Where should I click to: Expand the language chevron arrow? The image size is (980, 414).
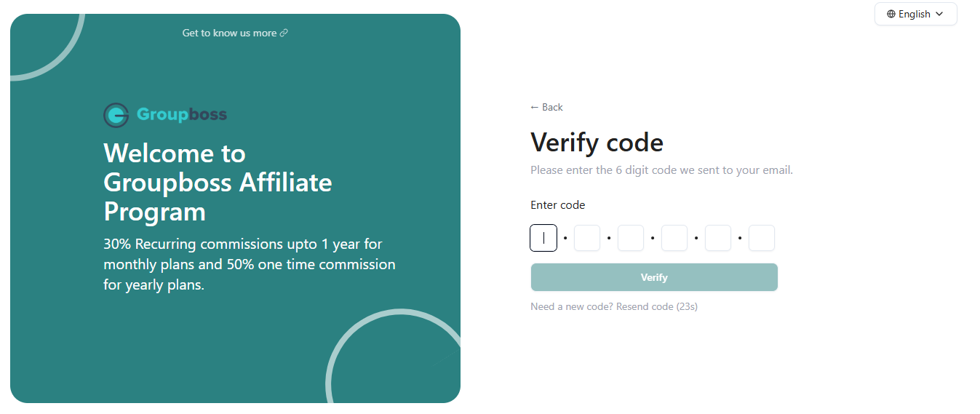pos(939,14)
